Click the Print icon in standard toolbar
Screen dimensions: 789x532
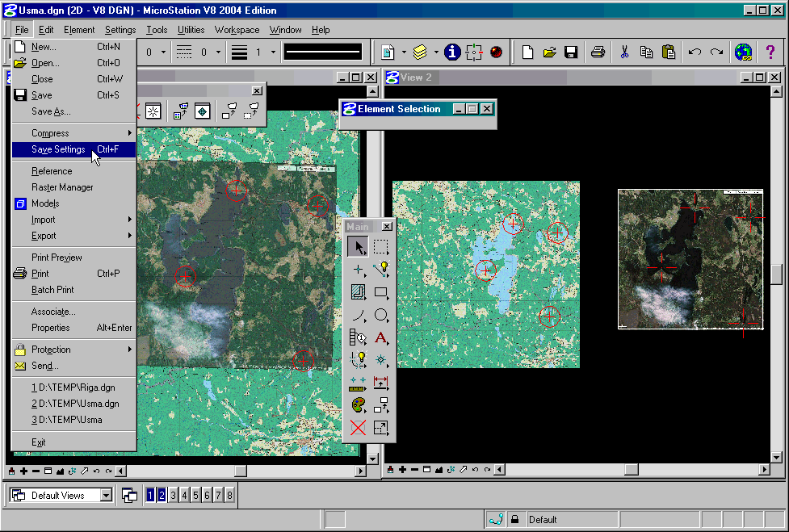tap(598, 52)
